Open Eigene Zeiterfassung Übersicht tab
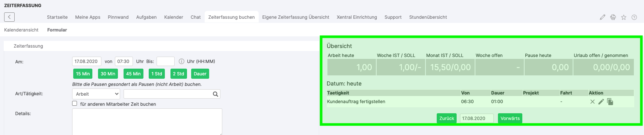The image size is (644, 135). [x=296, y=17]
